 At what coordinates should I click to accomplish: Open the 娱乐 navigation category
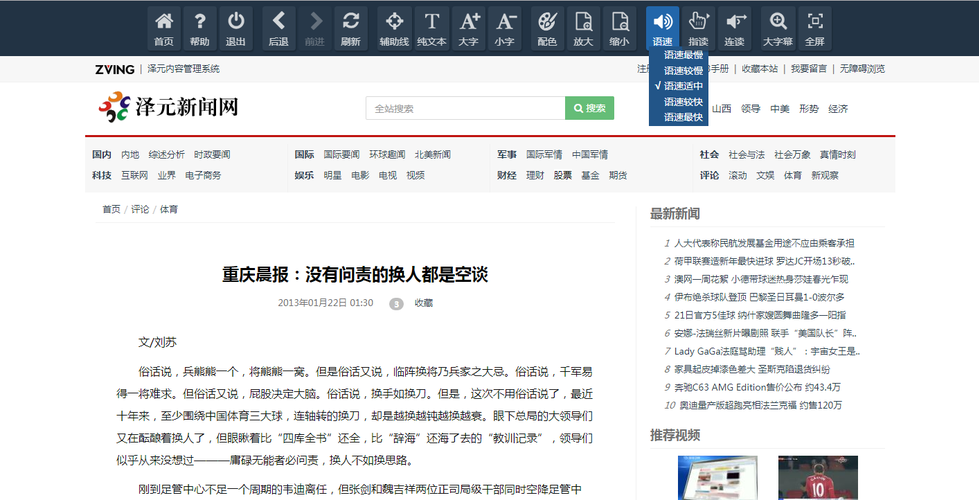pos(304,175)
